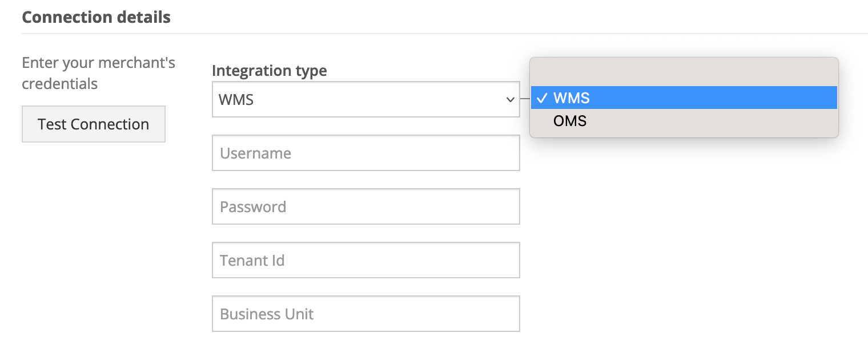
Task: Click the Password placeholder text
Action: (253, 207)
